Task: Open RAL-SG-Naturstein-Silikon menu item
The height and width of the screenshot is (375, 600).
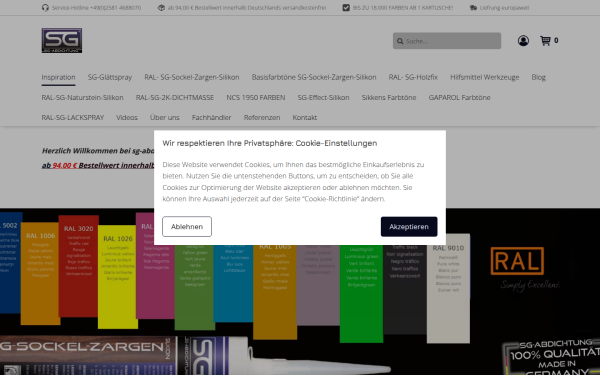Action: tap(82, 98)
